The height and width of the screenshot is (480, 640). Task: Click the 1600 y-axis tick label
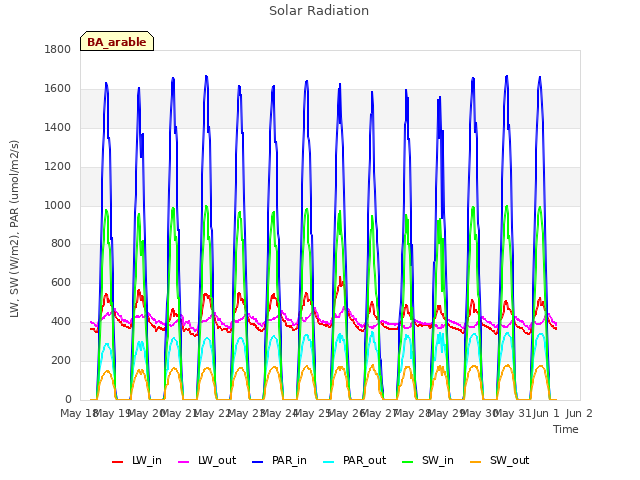(x=58, y=89)
